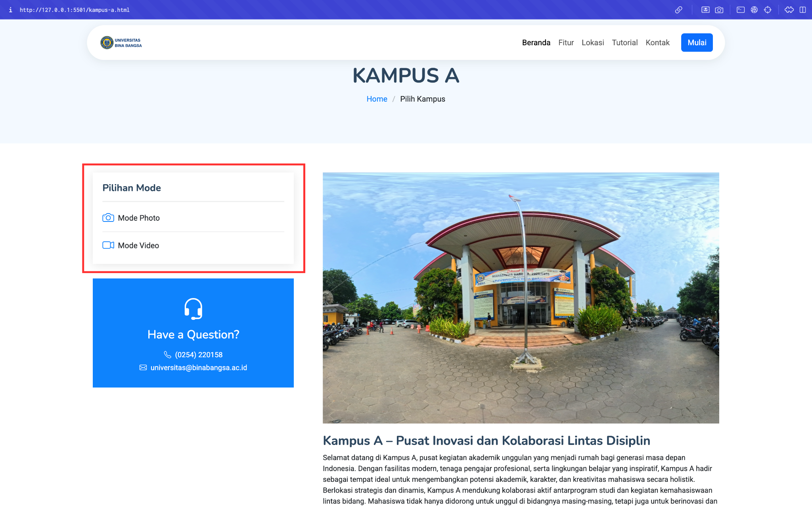
Task: Select the crosshair target icon
Action: coord(768,10)
